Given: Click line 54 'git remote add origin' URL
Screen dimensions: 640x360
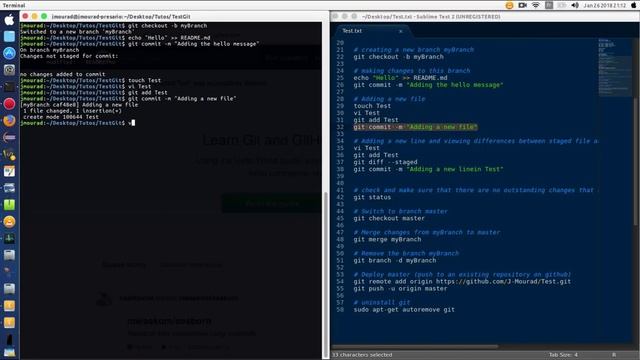Looking at the screenshot, I should 462,282.
